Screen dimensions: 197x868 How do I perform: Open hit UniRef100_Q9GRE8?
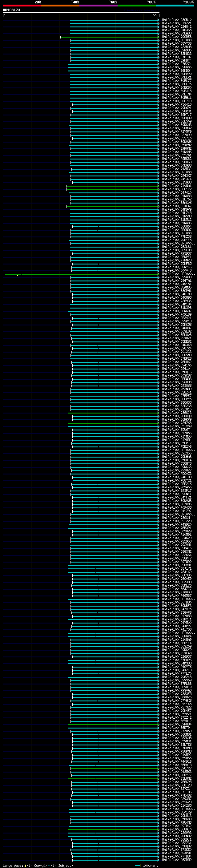coord(176,37)
